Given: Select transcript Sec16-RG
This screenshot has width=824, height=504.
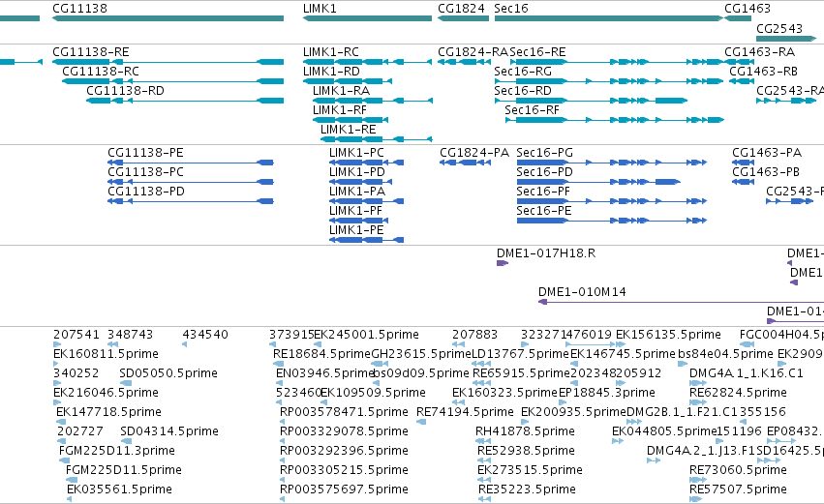Looking at the screenshot, I should click(x=523, y=72).
